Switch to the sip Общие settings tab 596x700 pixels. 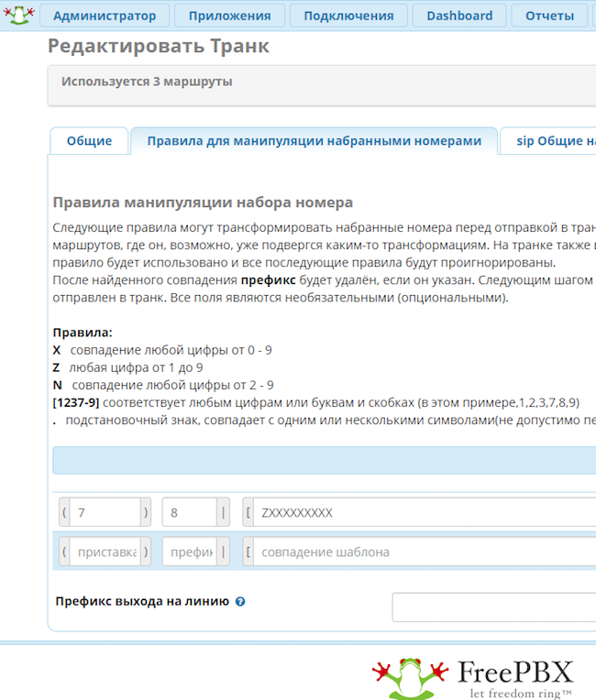(x=553, y=141)
